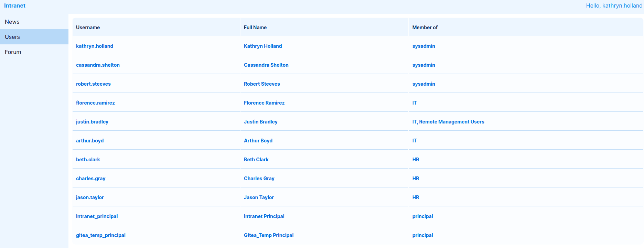Open Florence Ramirez full name link
This screenshot has width=644, height=248.
[264, 103]
